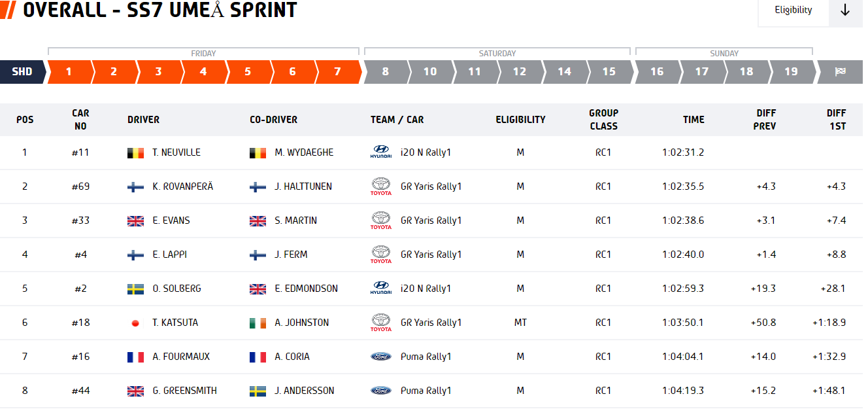This screenshot has height=409, width=868.
Task: Click the Ford logo in Fourmaux row
Action: (x=380, y=357)
